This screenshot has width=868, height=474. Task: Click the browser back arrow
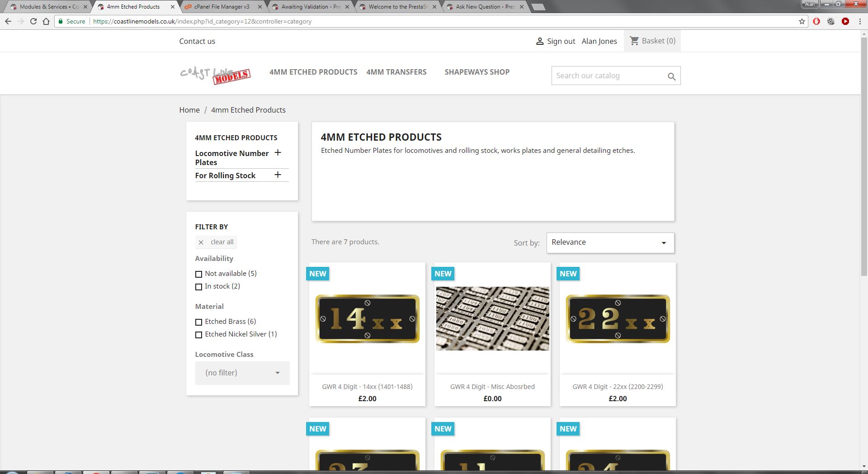pos(8,21)
